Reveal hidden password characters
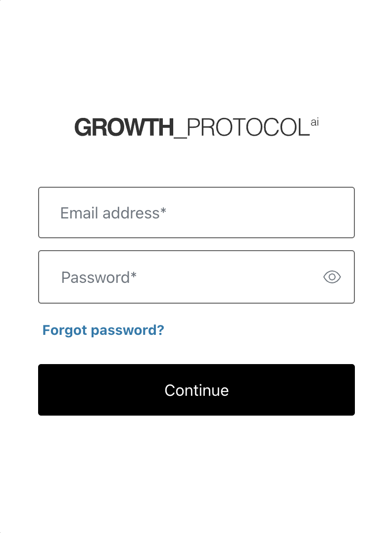The image size is (392, 533). click(x=332, y=277)
